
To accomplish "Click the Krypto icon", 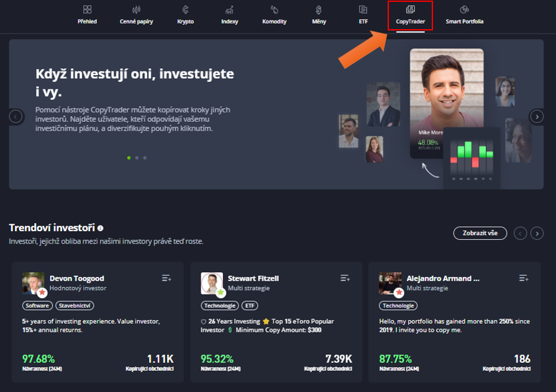I will tap(185, 10).
